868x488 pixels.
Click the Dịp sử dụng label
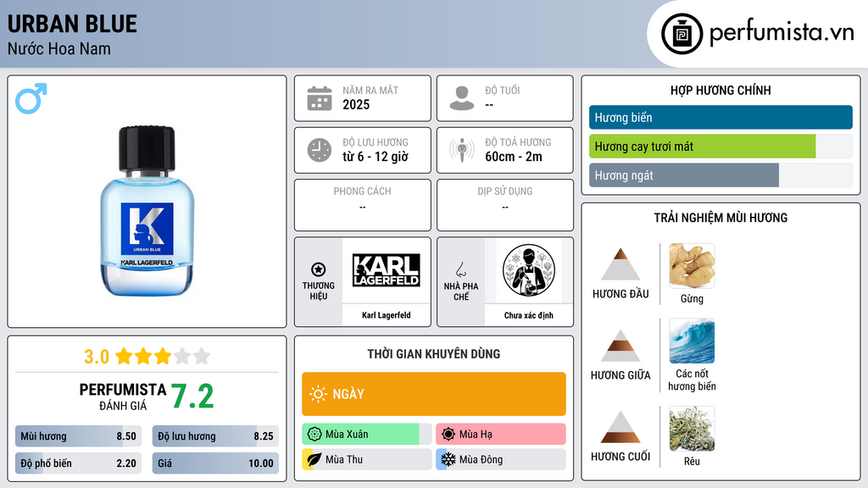(505, 191)
